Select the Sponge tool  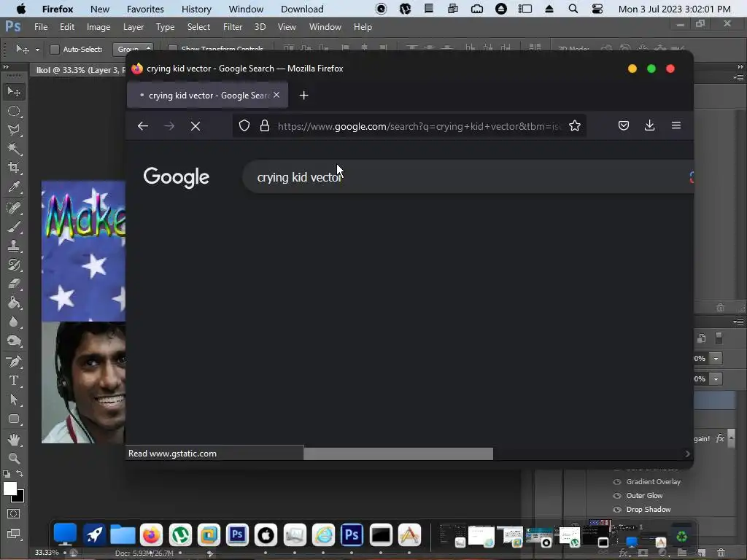point(14,341)
